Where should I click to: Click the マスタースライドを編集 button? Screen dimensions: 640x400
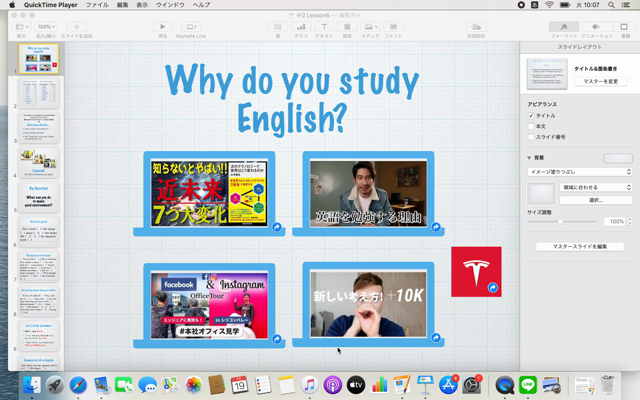[x=580, y=247]
